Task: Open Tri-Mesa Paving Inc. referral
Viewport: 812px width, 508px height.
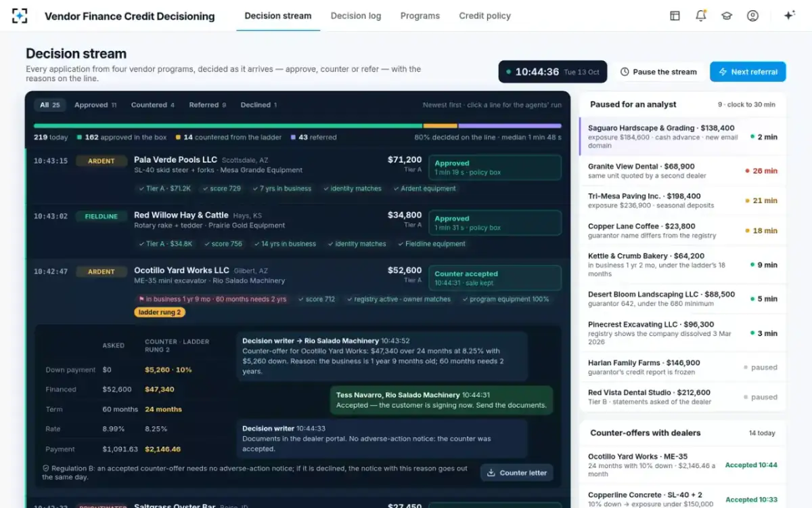Action: pos(683,200)
